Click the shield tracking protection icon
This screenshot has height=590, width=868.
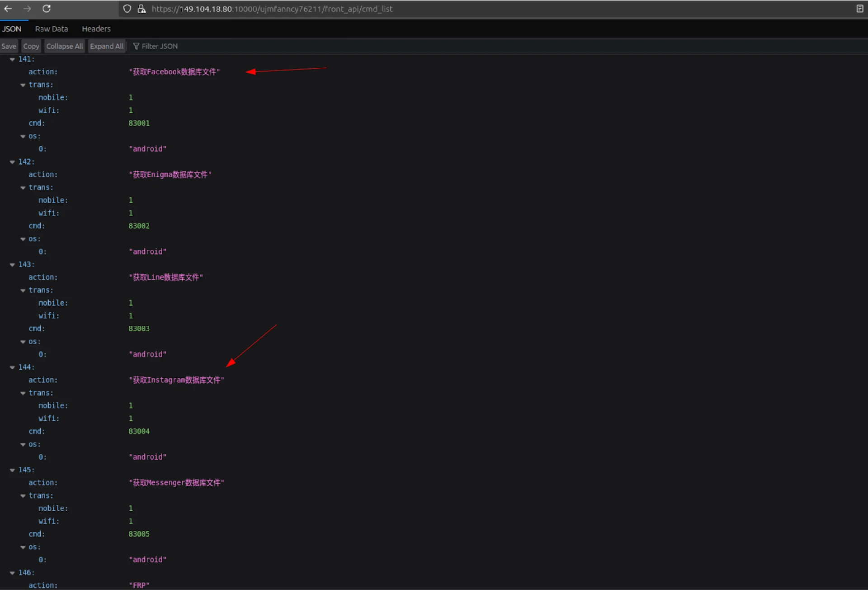127,9
